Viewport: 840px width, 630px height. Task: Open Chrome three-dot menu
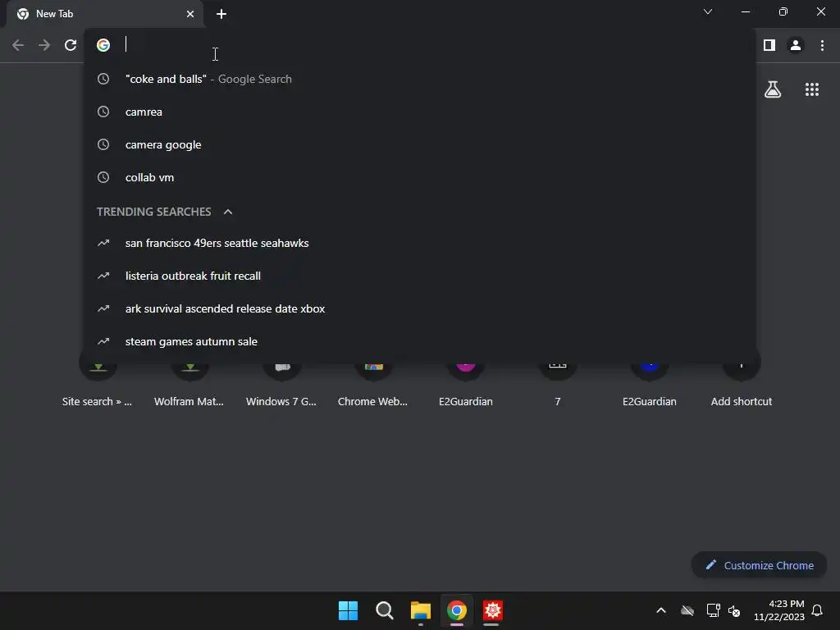tap(822, 46)
